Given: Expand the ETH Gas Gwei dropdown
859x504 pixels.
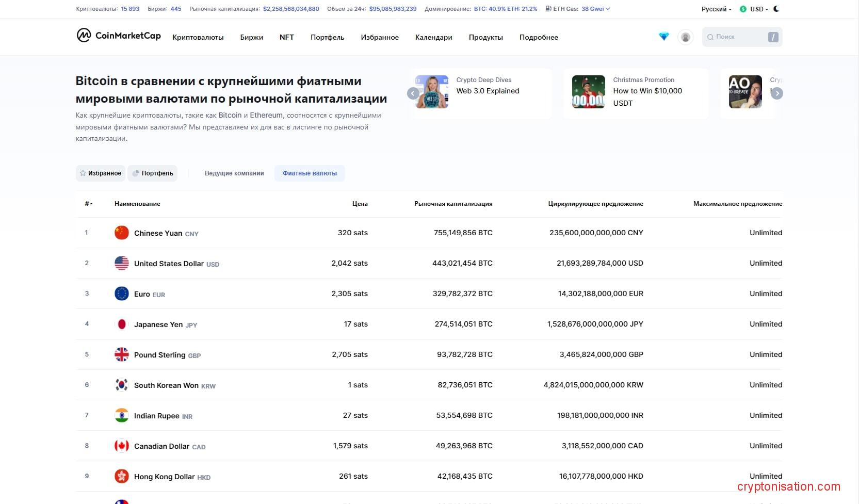Looking at the screenshot, I should [595, 9].
